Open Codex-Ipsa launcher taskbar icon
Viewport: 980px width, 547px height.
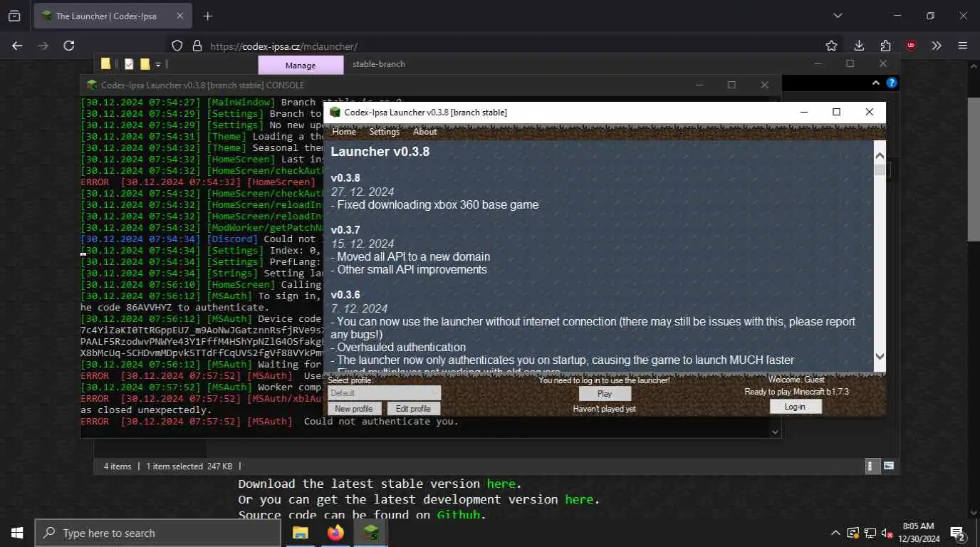coord(370,533)
